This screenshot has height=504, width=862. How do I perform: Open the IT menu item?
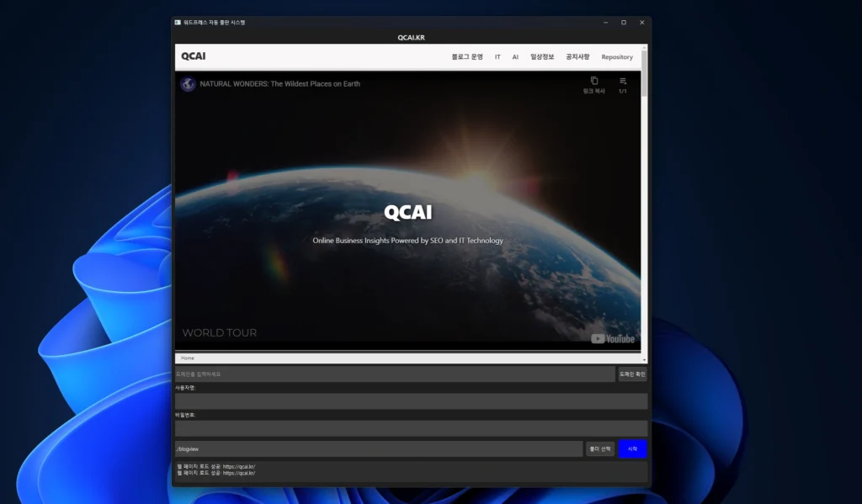coord(498,57)
